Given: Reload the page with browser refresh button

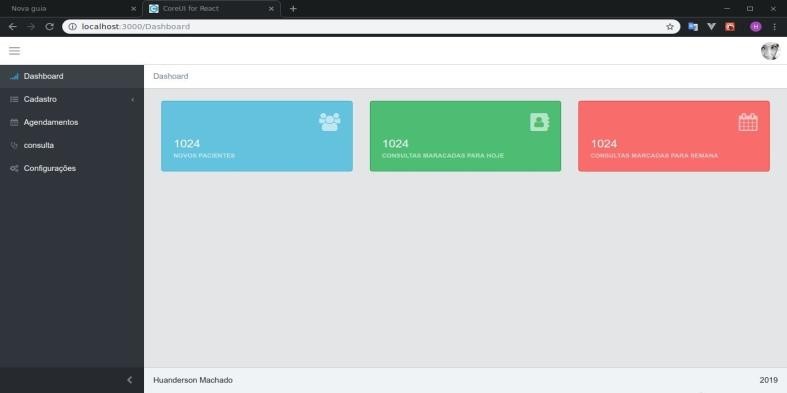Looking at the screenshot, I should click(49, 27).
